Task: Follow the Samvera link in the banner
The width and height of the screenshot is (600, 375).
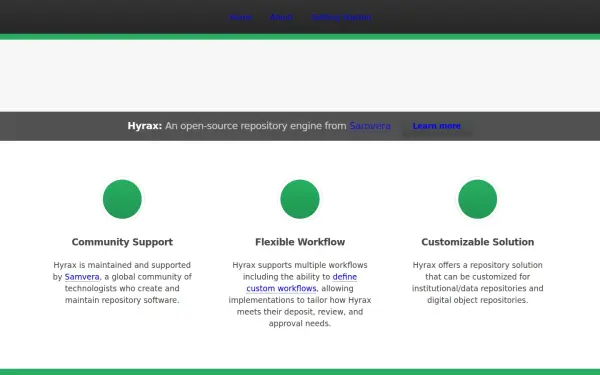Action: pos(370,126)
